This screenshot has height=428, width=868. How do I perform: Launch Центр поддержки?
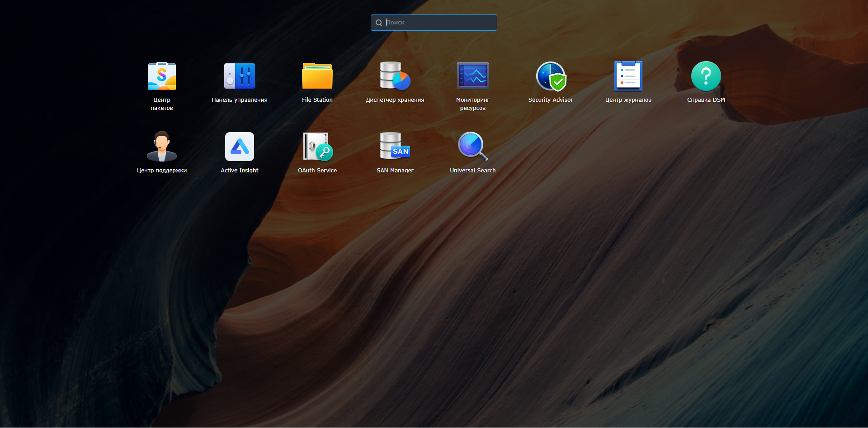tap(162, 147)
